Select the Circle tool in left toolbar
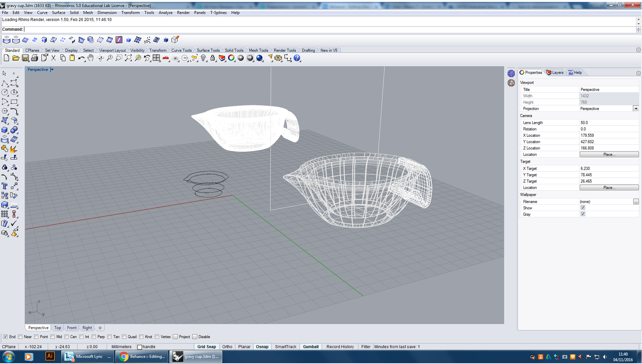 (x=5, y=92)
